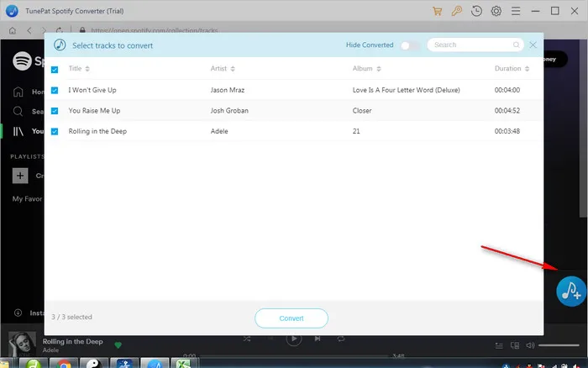Viewport: 588px width, 368px height.
Task: Click the '3 / 3 selected' status text
Action: coord(71,317)
